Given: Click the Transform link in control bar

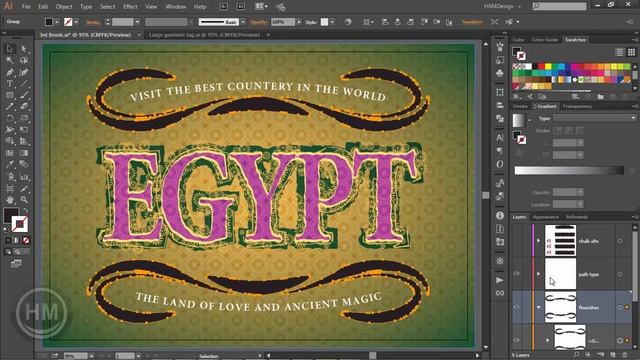Looking at the screenshot, I should point(472,22).
